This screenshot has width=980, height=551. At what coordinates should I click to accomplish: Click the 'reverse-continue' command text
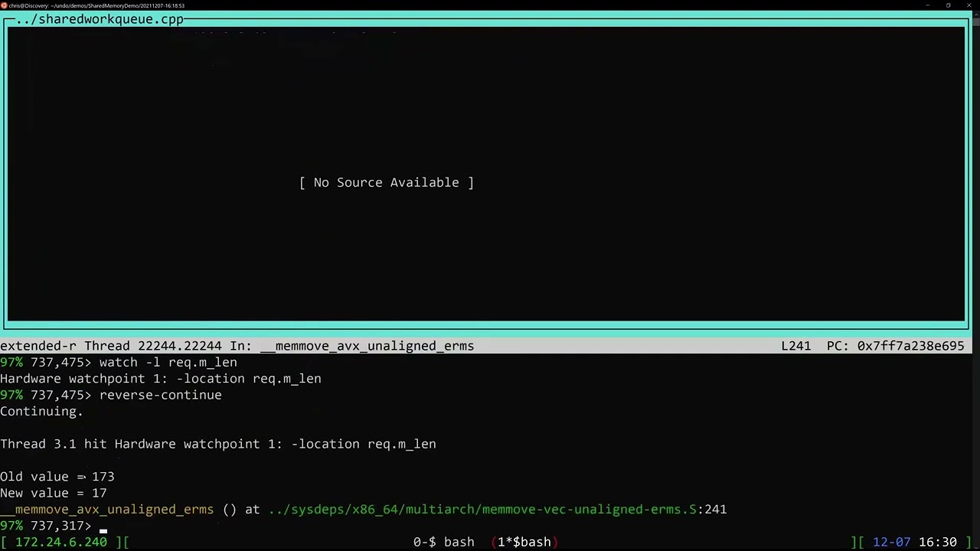161,395
